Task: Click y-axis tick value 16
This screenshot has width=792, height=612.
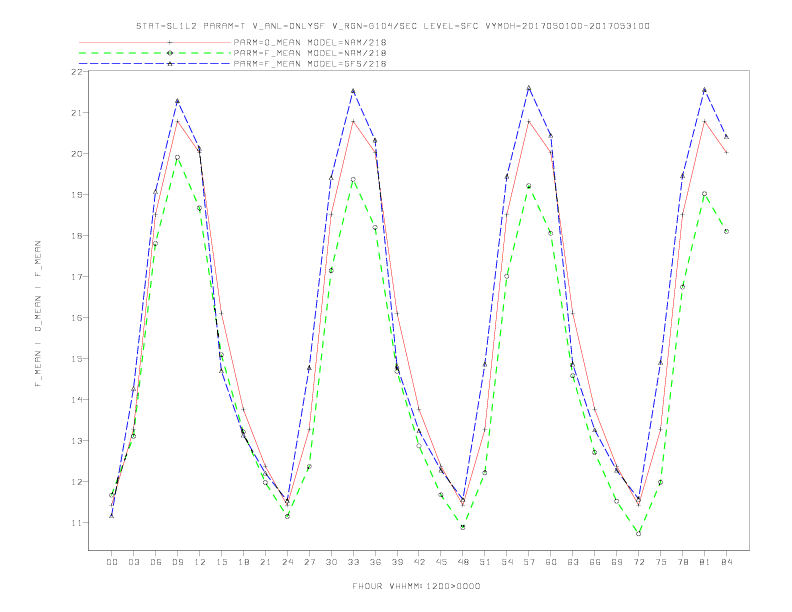Action: click(77, 318)
